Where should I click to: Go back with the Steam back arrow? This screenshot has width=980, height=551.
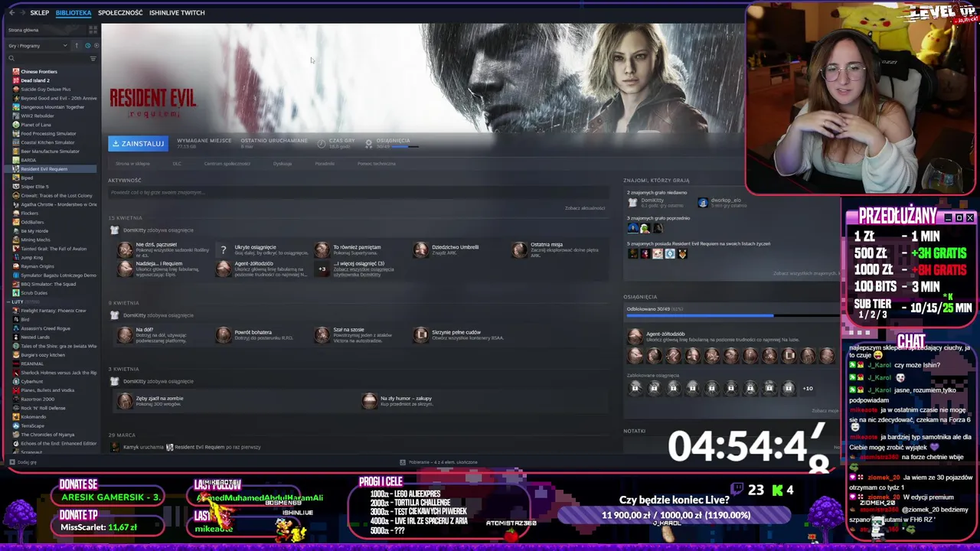(x=11, y=12)
